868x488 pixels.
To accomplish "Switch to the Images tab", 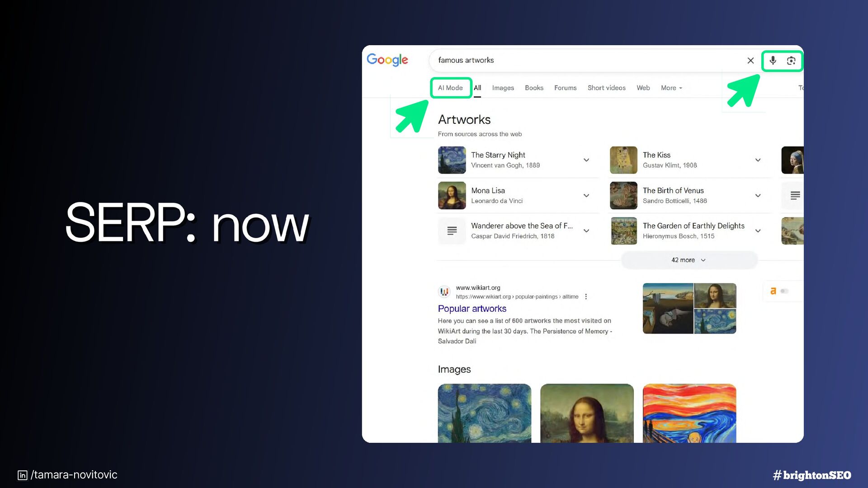I will pos(503,88).
